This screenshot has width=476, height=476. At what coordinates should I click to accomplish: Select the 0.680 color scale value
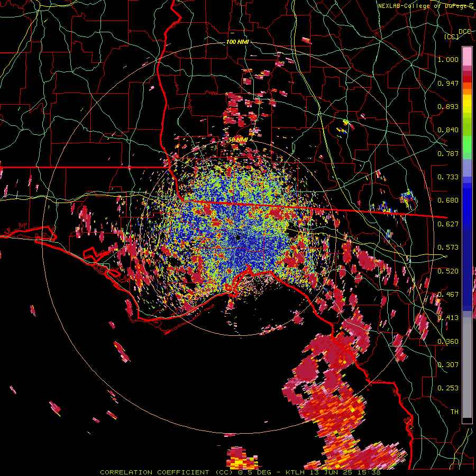pos(448,200)
